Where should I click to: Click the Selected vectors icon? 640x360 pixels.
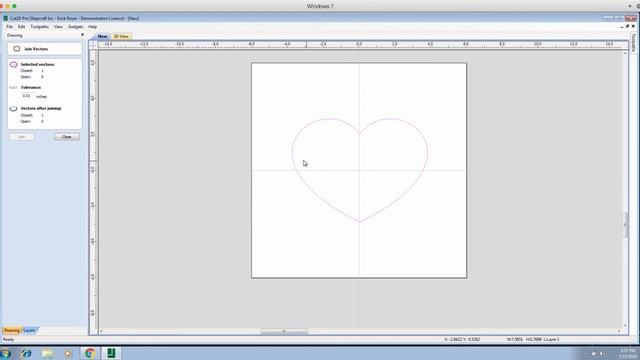click(x=13, y=64)
